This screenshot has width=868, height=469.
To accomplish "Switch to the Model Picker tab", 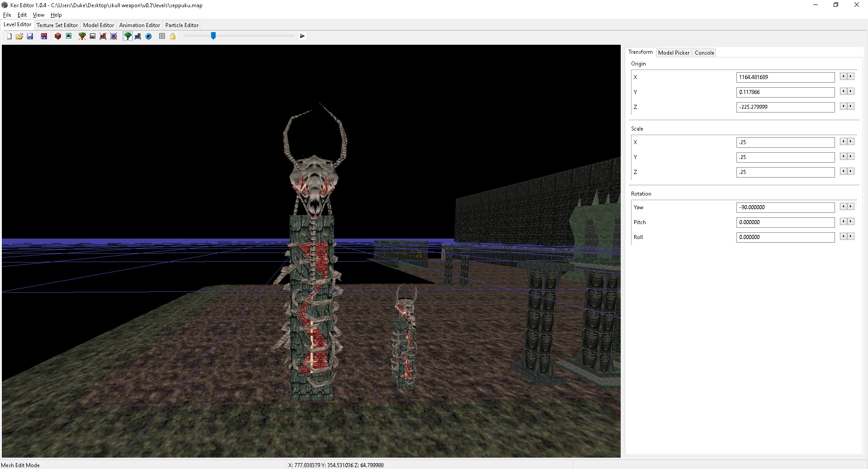I will (674, 53).
